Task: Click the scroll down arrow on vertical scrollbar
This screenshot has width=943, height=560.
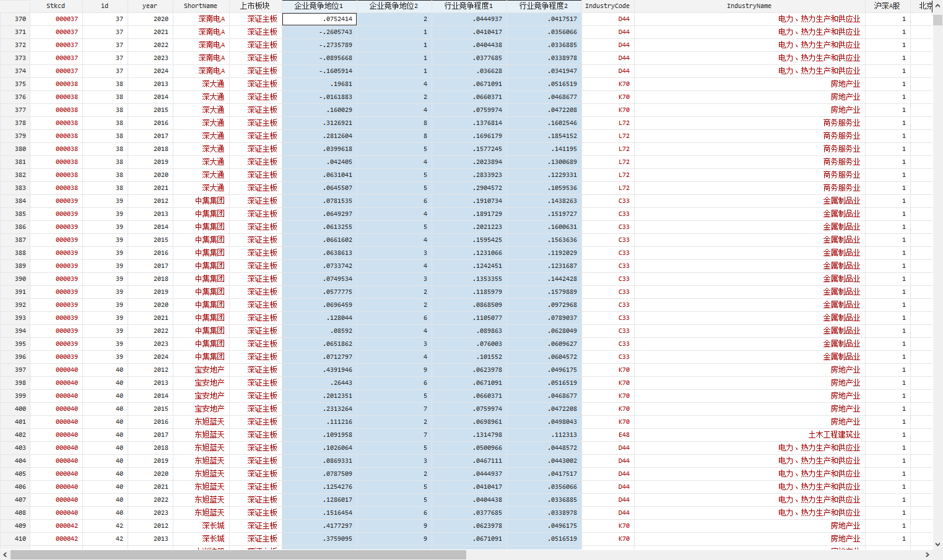Action: (x=937, y=545)
